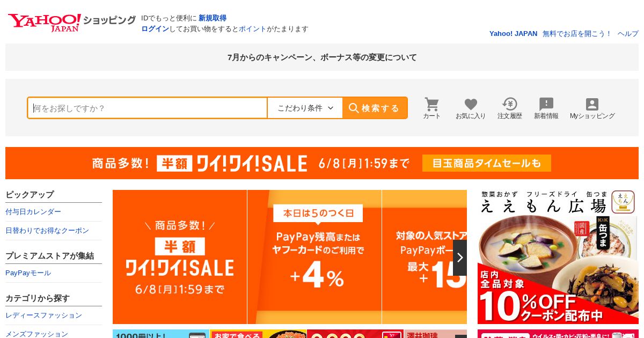Advance carousel with right arrow
The height and width of the screenshot is (338, 644).
(460, 258)
